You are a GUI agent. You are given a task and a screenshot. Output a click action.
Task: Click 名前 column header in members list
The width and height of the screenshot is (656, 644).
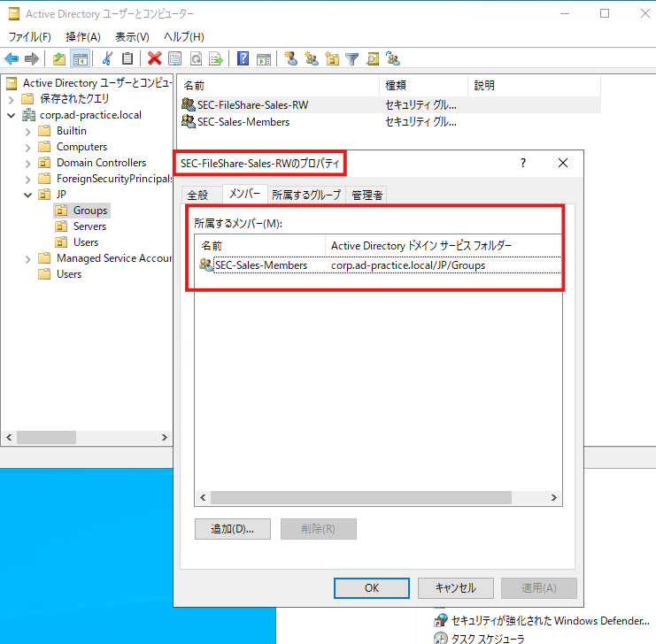[x=259, y=245]
